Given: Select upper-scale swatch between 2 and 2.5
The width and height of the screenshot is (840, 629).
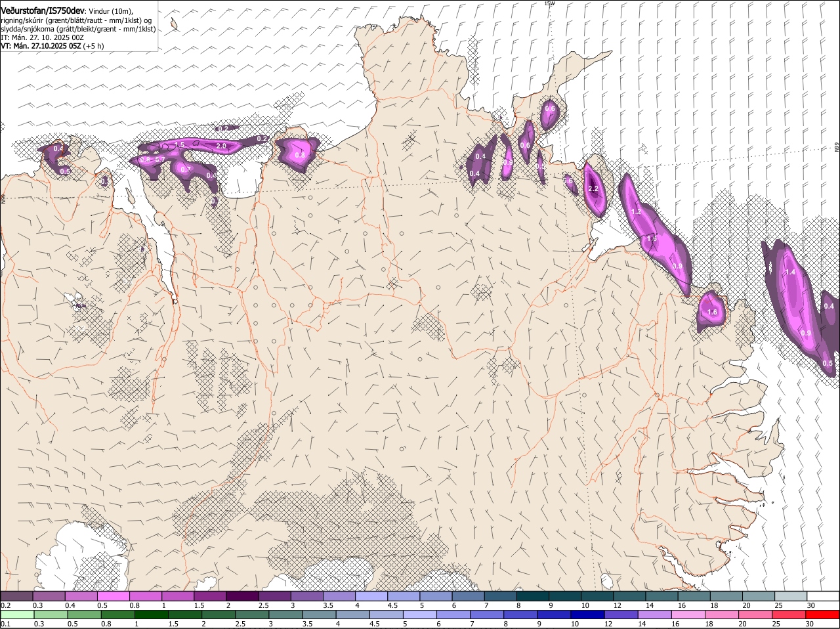Looking at the screenshot, I should 242,596.
